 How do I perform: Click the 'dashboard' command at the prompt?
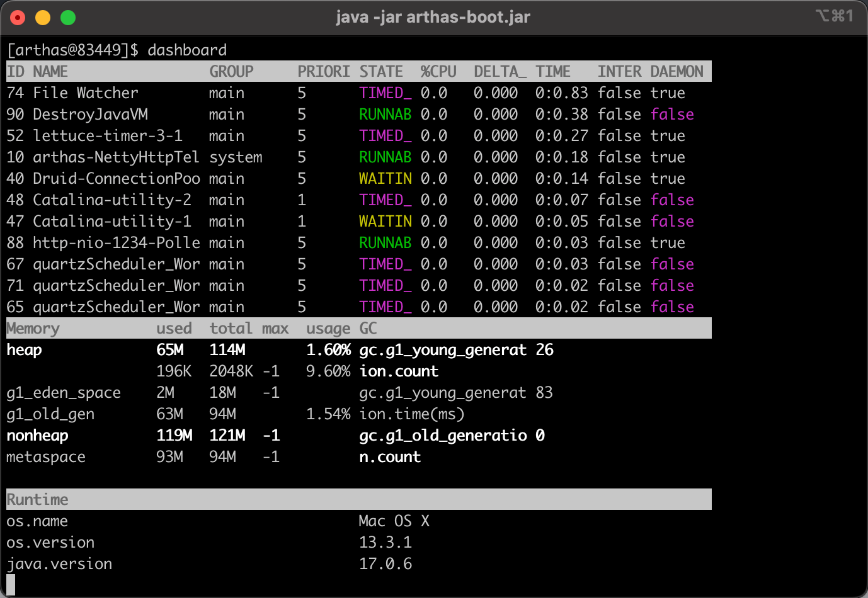(x=187, y=50)
